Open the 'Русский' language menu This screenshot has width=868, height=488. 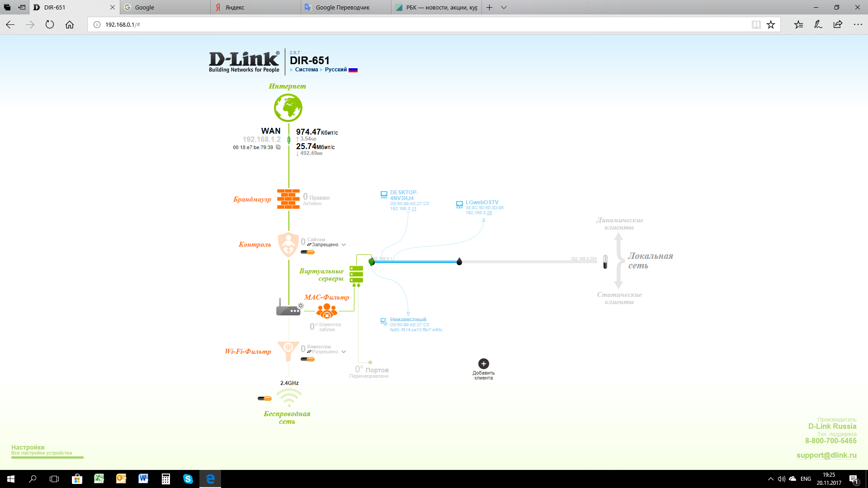[336, 70]
